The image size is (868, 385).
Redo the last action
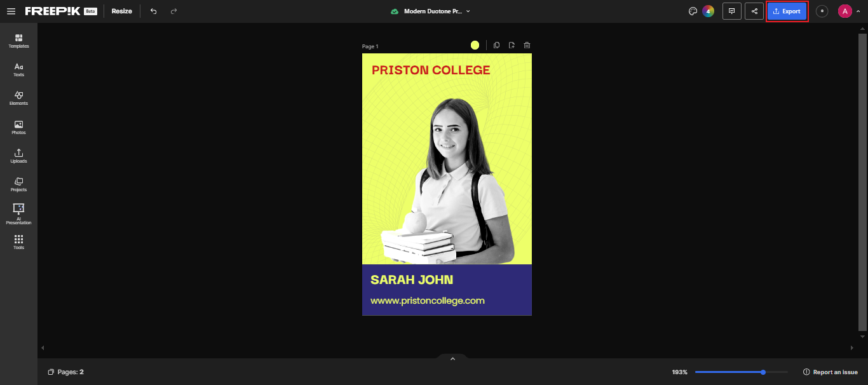click(x=174, y=11)
